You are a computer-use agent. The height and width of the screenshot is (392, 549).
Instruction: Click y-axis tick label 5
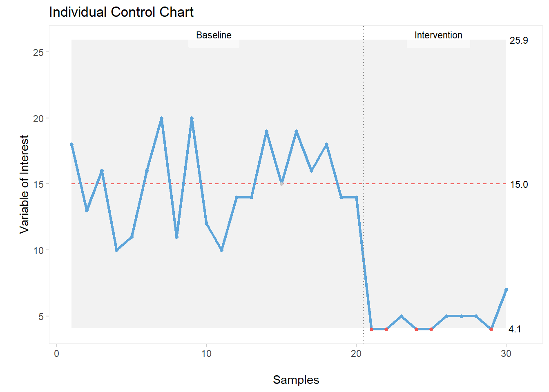41,316
